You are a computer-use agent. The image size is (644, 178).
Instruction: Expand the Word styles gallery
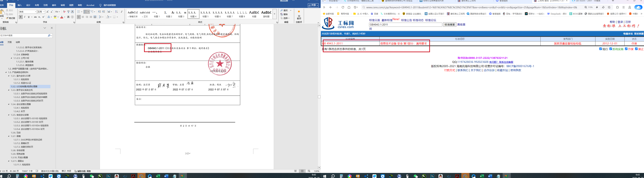pyautogui.click(x=274, y=14)
